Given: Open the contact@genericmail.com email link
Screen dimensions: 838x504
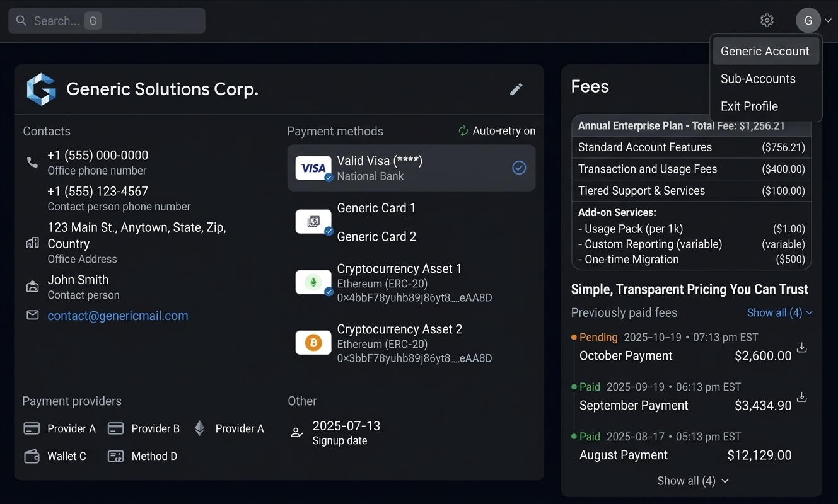Looking at the screenshot, I should (118, 316).
